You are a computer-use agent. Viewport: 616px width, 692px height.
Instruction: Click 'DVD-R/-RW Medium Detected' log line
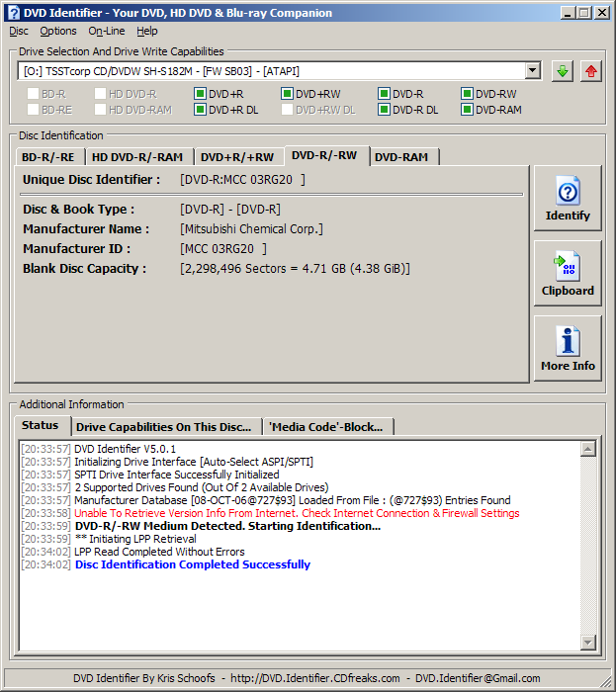click(227, 526)
